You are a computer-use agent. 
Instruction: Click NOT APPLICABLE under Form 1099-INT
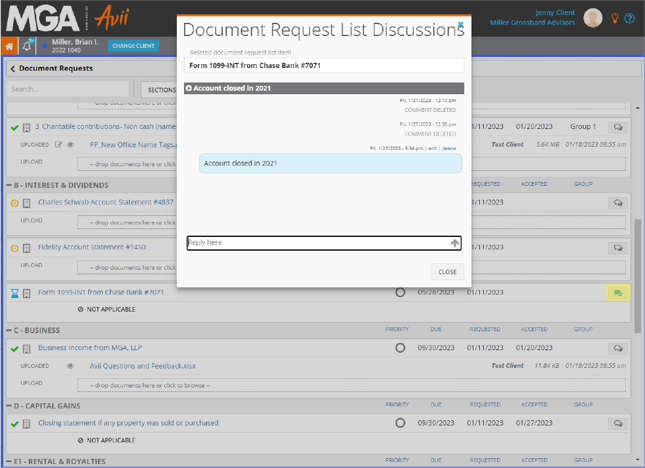tap(107, 309)
